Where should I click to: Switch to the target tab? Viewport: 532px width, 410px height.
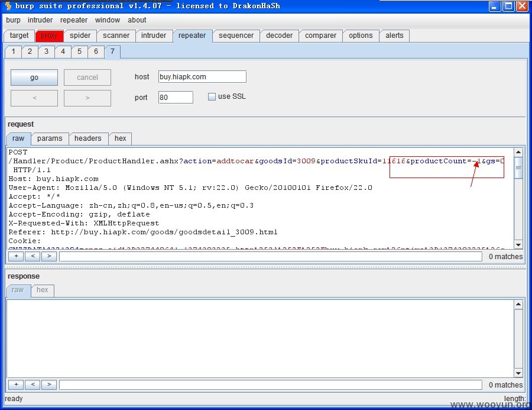[19, 35]
